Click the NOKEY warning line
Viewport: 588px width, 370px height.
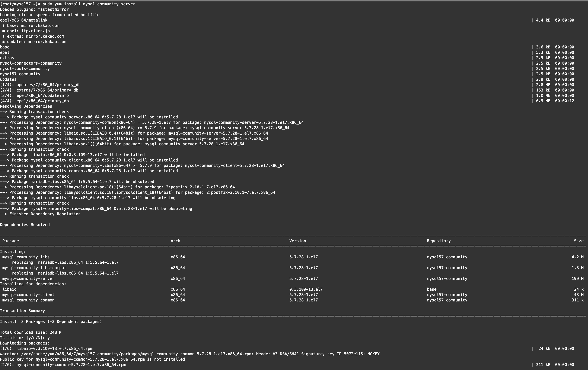pyautogui.click(x=190, y=354)
